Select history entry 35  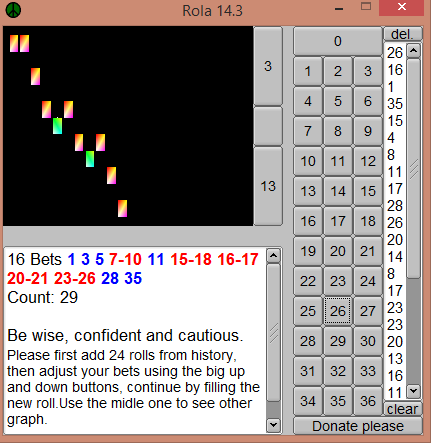tap(395, 104)
